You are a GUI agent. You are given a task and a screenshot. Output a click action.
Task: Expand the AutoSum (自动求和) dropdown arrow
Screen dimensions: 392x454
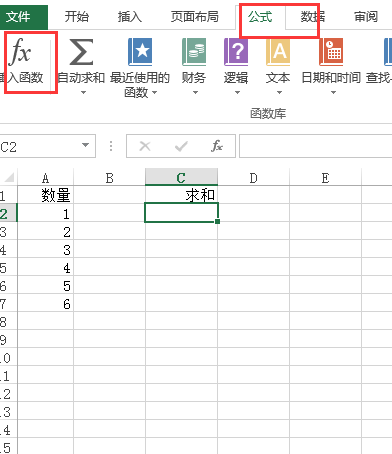[x=83, y=92]
